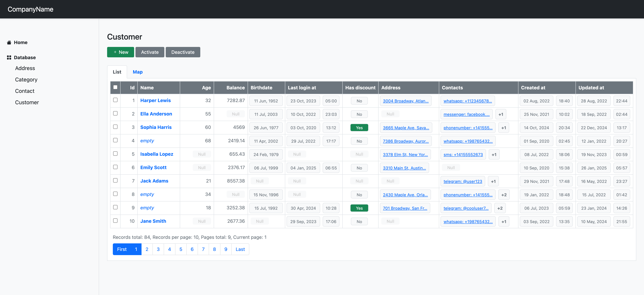Screen dimensions: 644x295
Task: Open address 3378 Elm St, New Yor...
Action: (405, 155)
